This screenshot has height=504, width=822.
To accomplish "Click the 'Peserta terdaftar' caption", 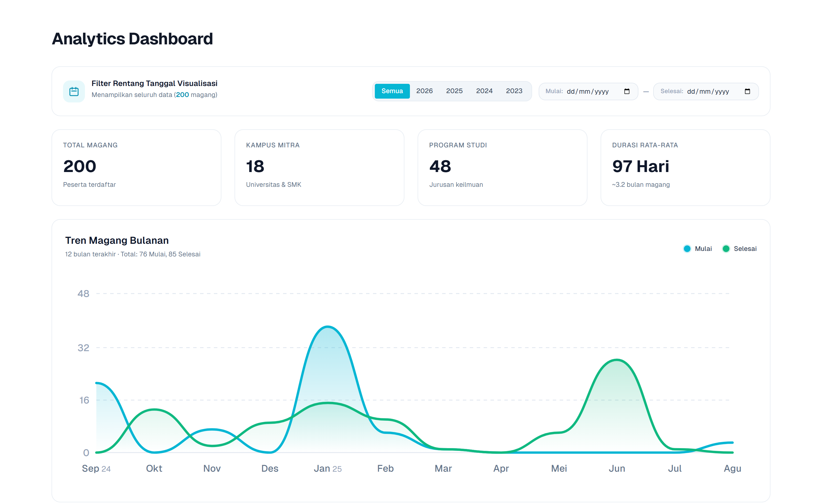I will [89, 184].
